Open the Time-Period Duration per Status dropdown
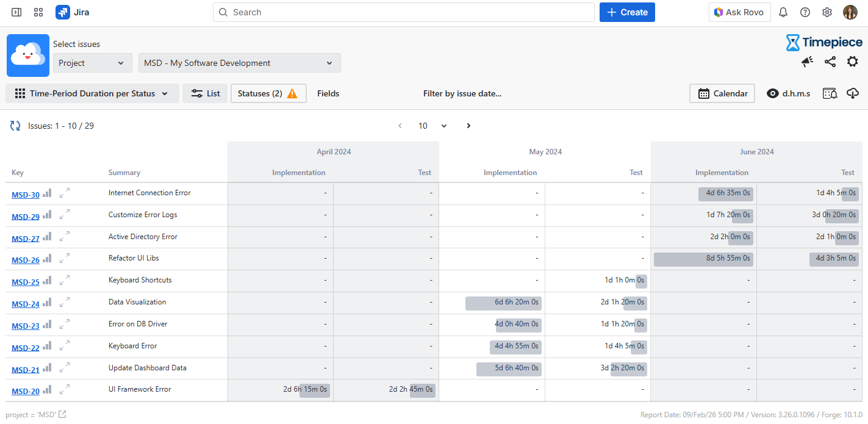868x424 pixels. pyautogui.click(x=92, y=93)
